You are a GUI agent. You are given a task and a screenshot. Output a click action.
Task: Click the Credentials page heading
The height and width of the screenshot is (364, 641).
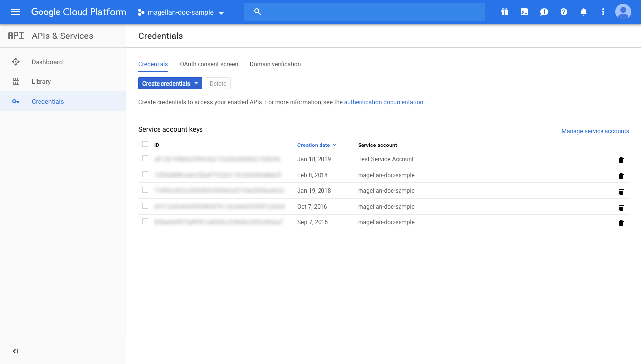click(160, 36)
